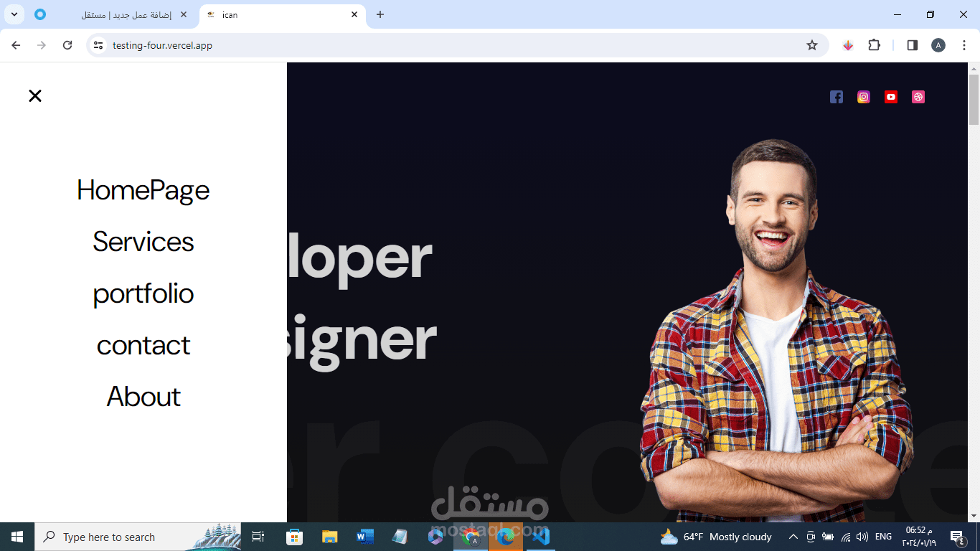Screen dimensions: 980x551
Task: Open the colorful extension icon
Action: pyautogui.click(x=848, y=45)
